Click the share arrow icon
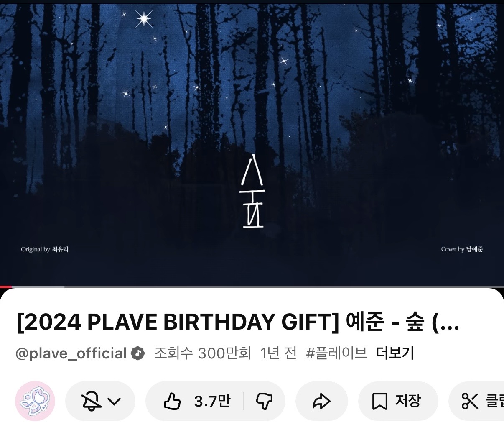Image resolution: width=504 pixels, height=435 pixels. pos(321,401)
